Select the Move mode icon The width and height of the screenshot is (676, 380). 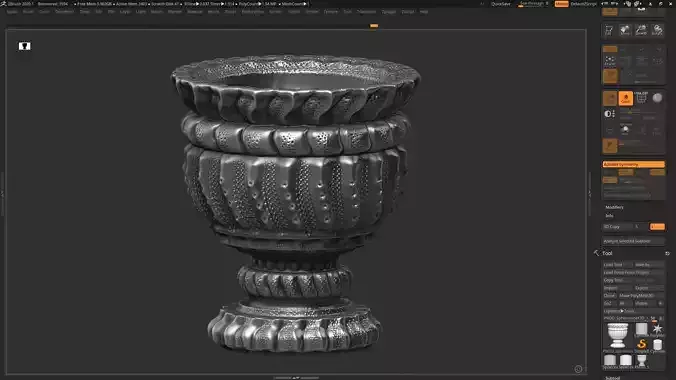(x=641, y=30)
